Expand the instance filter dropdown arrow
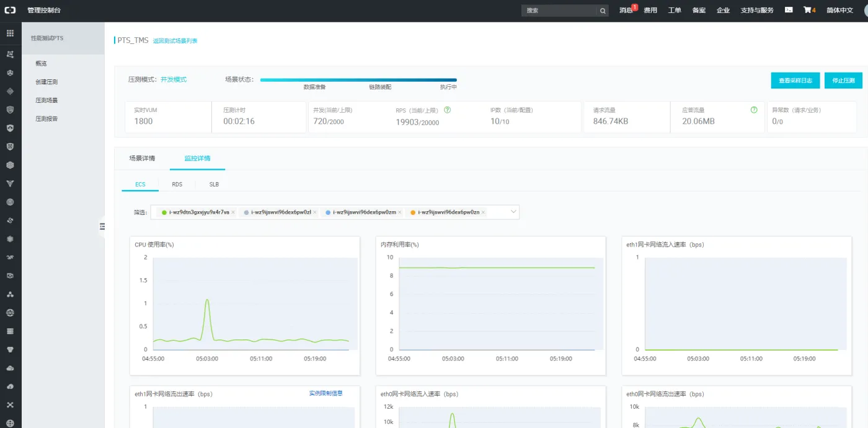Screen dimensions: 868x428 click(x=513, y=212)
